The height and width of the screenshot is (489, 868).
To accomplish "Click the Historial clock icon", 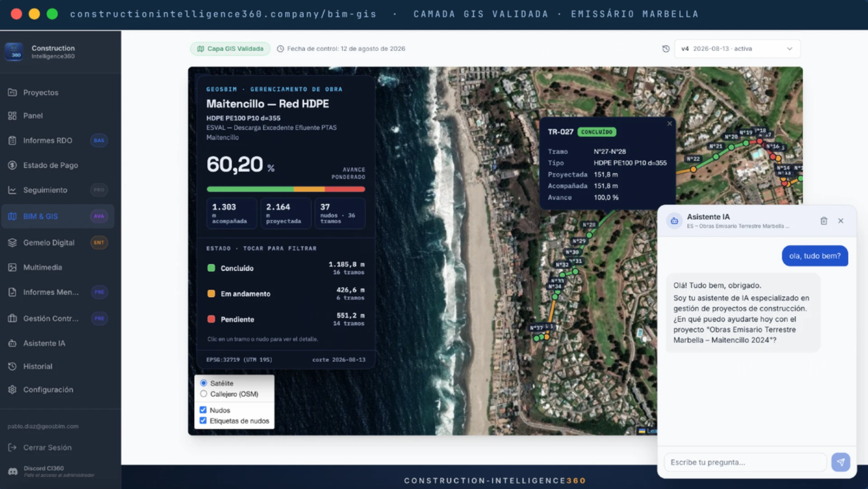I will pos(12,367).
